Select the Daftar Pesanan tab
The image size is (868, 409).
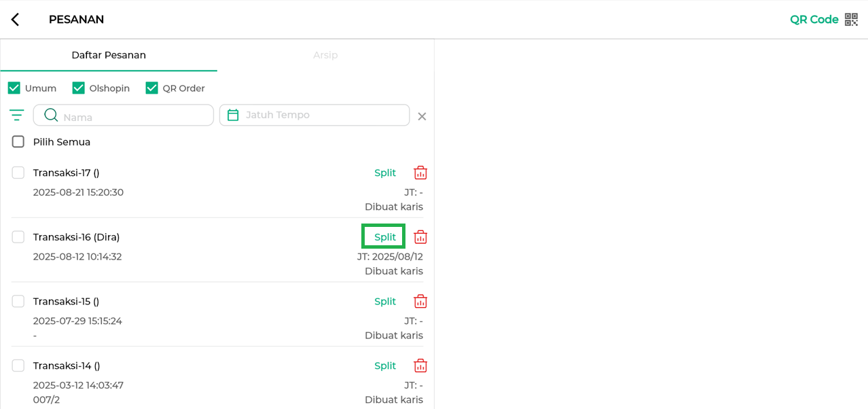coord(109,55)
